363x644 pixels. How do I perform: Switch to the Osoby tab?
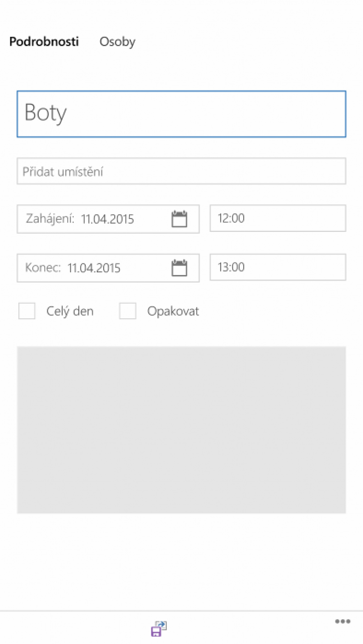coord(117,42)
